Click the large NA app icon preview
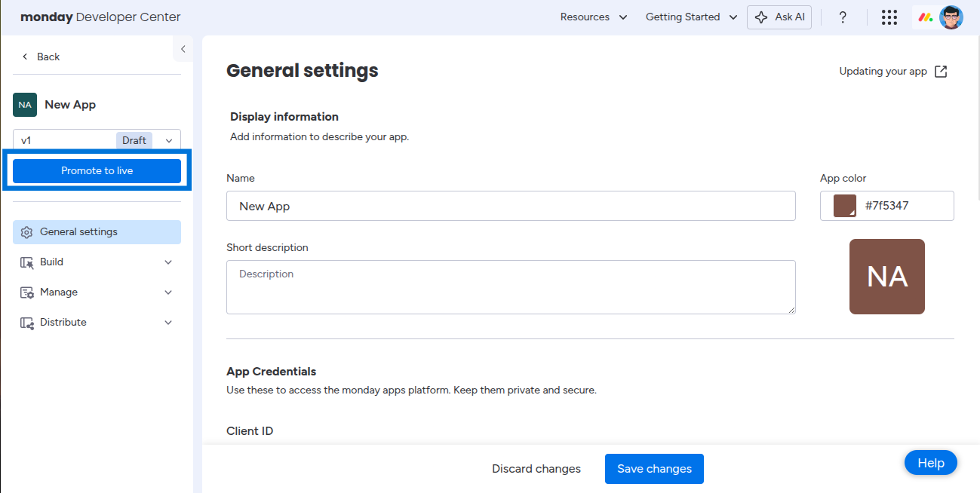Image resolution: width=980 pixels, height=493 pixels. click(x=887, y=277)
